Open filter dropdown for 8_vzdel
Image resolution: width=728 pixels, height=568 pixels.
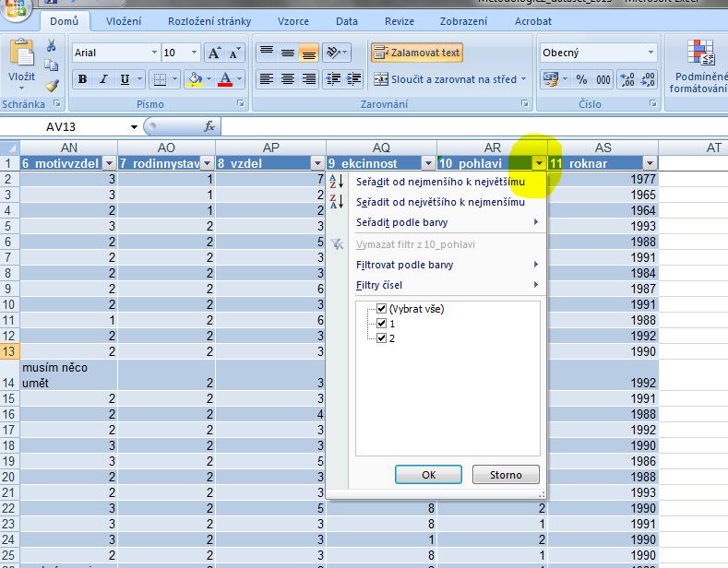coord(317,163)
